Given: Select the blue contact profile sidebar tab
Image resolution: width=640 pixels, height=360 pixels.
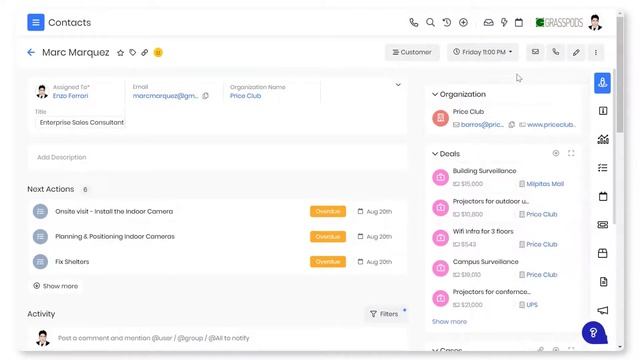Looking at the screenshot, I should click(602, 83).
